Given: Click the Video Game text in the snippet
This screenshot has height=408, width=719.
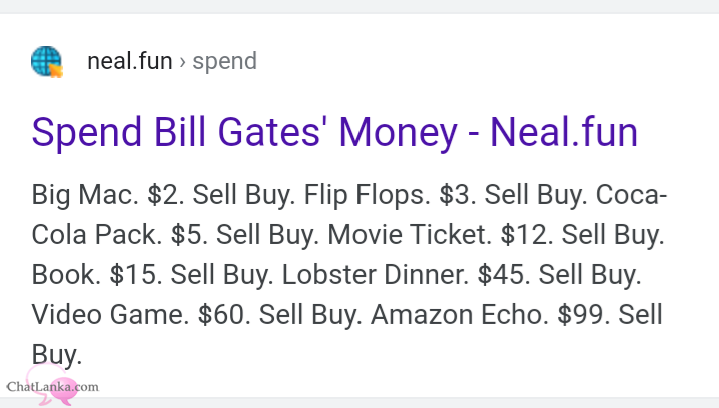Looking at the screenshot, I should pos(110,315).
